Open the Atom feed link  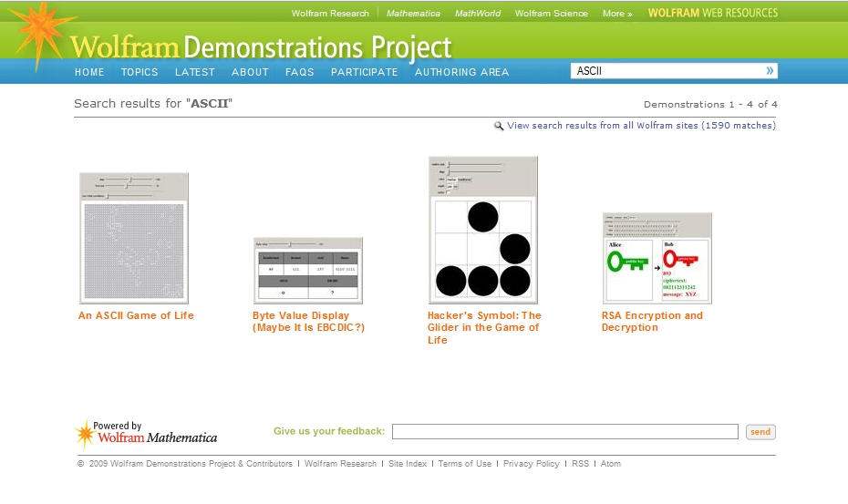[x=611, y=464]
